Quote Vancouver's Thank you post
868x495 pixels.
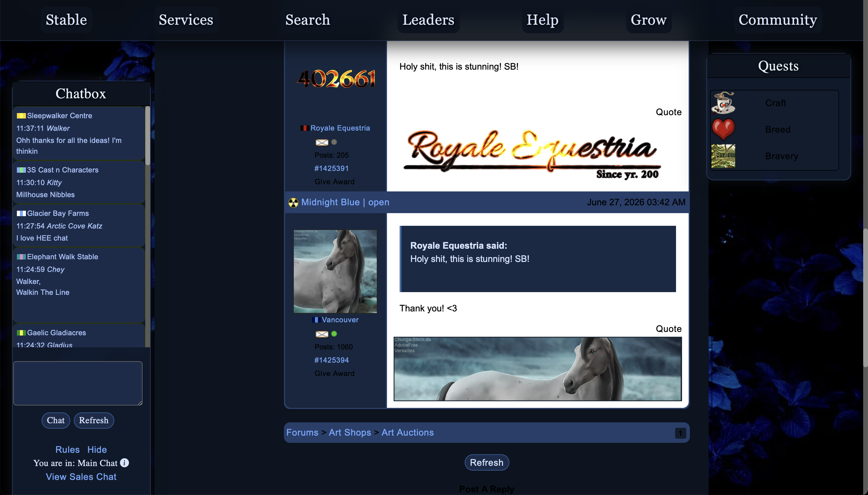point(668,329)
